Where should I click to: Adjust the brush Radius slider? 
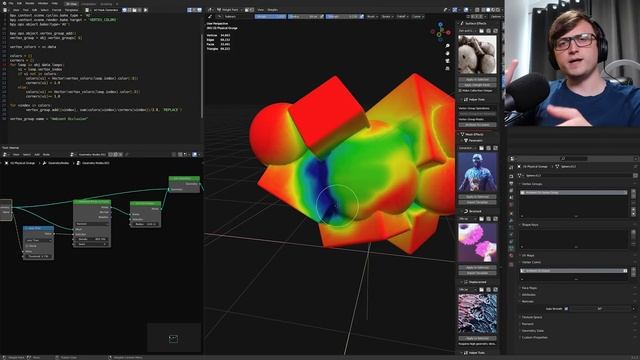click(x=306, y=16)
